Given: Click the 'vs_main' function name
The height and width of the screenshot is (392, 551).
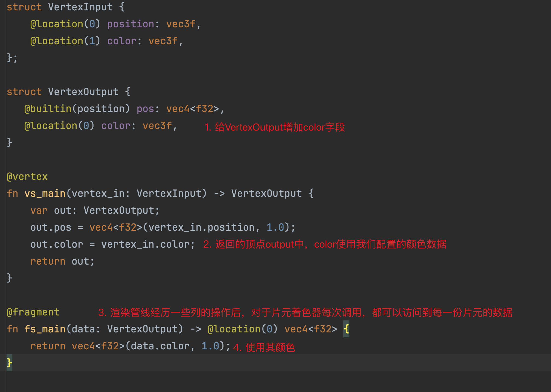Looking at the screenshot, I should pos(45,194).
